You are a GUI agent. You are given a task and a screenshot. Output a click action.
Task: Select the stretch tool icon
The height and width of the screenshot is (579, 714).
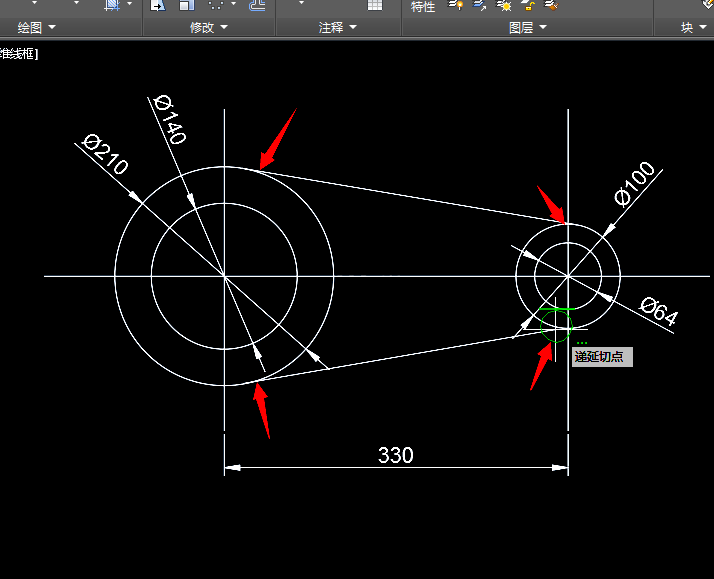(158, 5)
